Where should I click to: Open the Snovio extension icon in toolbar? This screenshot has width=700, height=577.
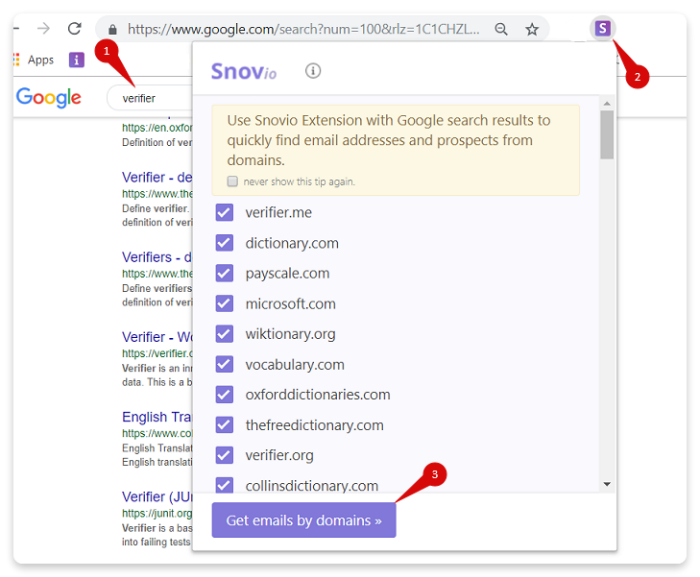coord(603,29)
